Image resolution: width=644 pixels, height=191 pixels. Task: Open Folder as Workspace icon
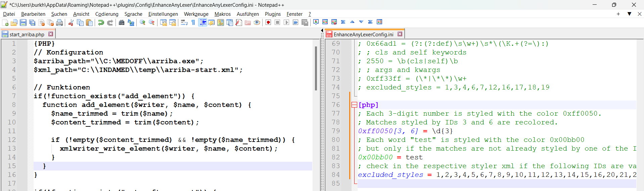(248, 23)
